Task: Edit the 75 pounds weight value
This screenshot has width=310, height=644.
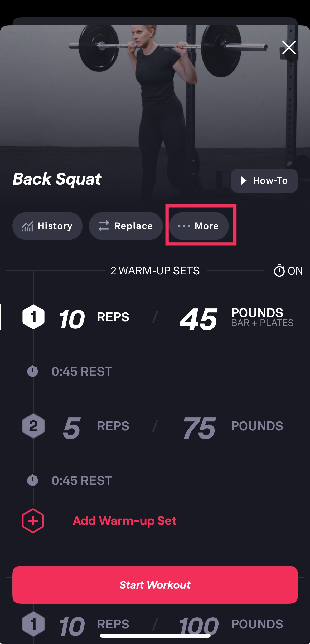Action: point(199,428)
